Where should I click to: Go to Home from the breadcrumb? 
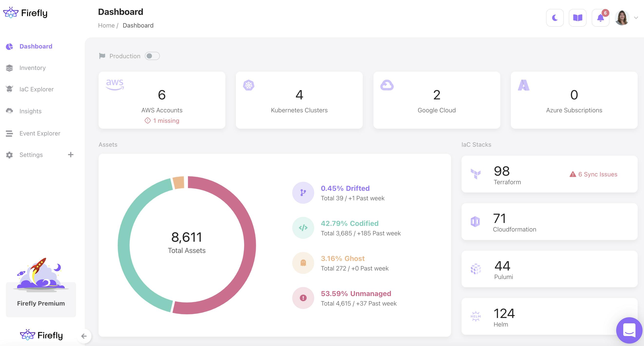tap(107, 25)
